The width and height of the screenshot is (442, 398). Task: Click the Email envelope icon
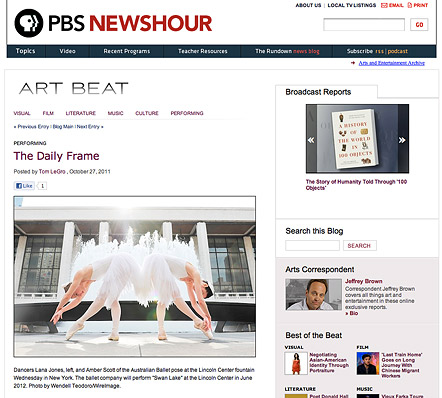(x=384, y=5)
